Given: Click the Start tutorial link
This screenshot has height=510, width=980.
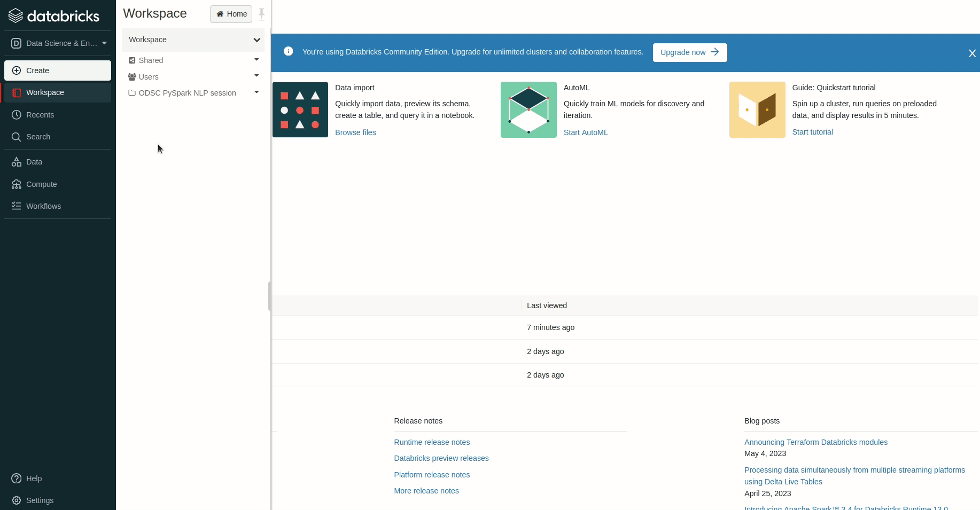Looking at the screenshot, I should pyautogui.click(x=812, y=132).
